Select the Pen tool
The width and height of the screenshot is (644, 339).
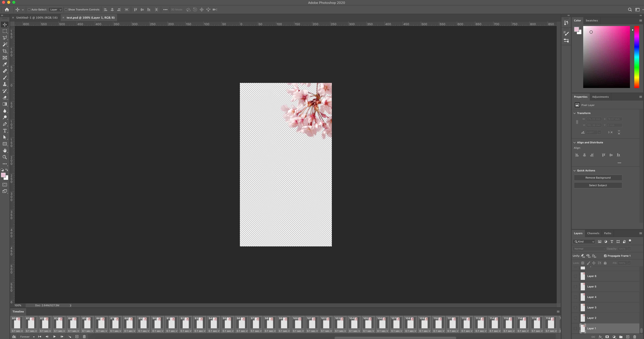[x=5, y=124]
